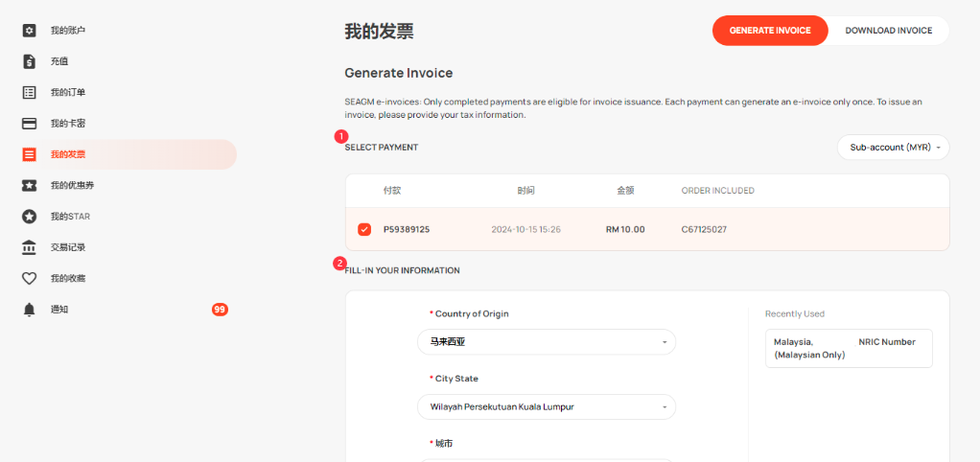
Task: Click the gear icon for 我的账户
Action: (30, 31)
